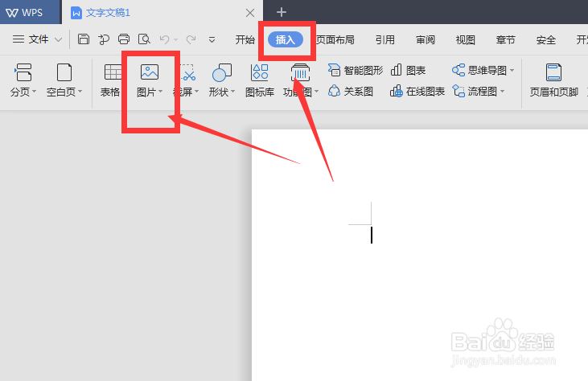Switch to the 页面布局 ribbon tab

pyautogui.click(x=335, y=39)
